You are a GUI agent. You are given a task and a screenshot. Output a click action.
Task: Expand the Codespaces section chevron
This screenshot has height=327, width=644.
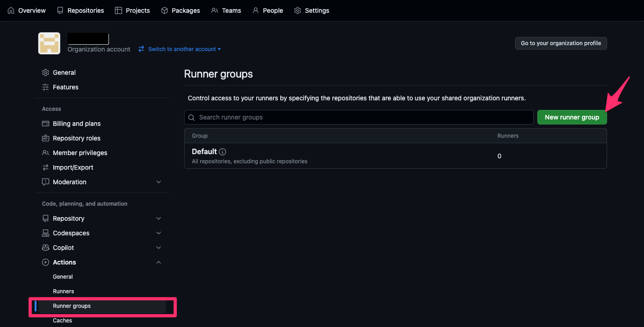[159, 233]
